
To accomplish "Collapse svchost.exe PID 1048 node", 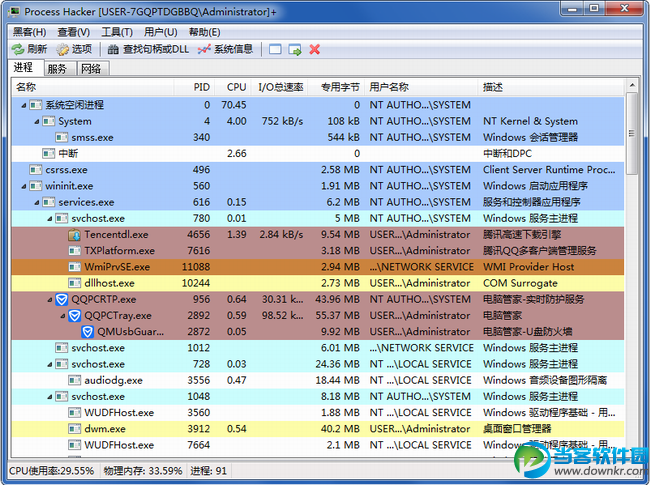I will 50,397.
